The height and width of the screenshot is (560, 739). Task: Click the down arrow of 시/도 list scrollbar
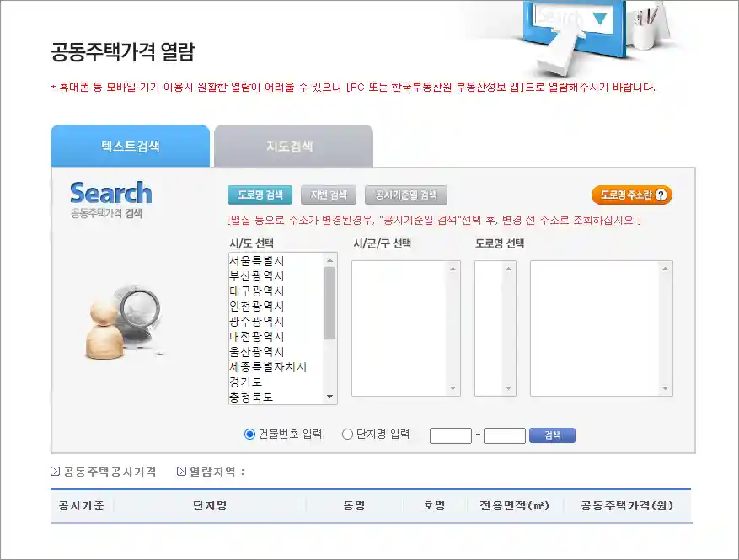(x=330, y=397)
